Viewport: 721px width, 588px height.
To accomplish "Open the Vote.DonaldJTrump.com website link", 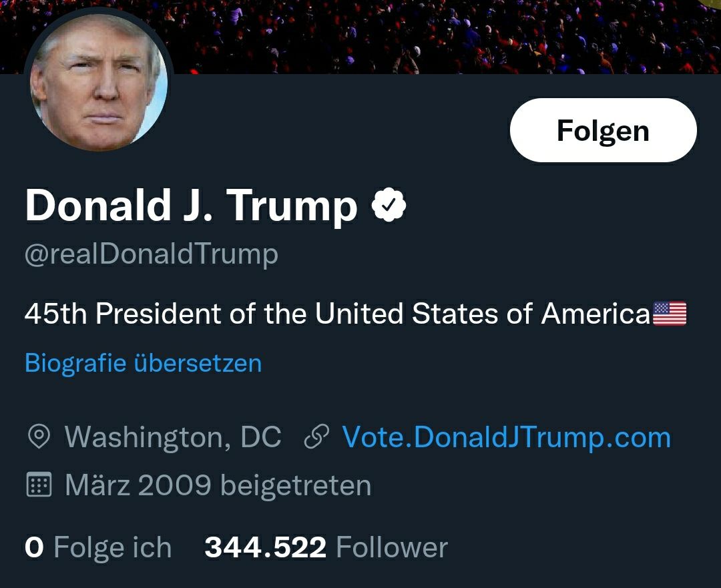I will point(506,437).
